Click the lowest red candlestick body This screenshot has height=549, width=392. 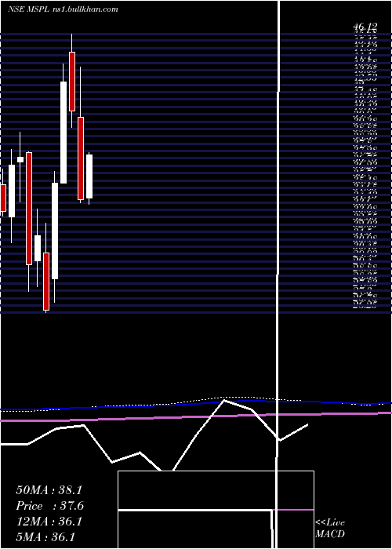[46, 281]
